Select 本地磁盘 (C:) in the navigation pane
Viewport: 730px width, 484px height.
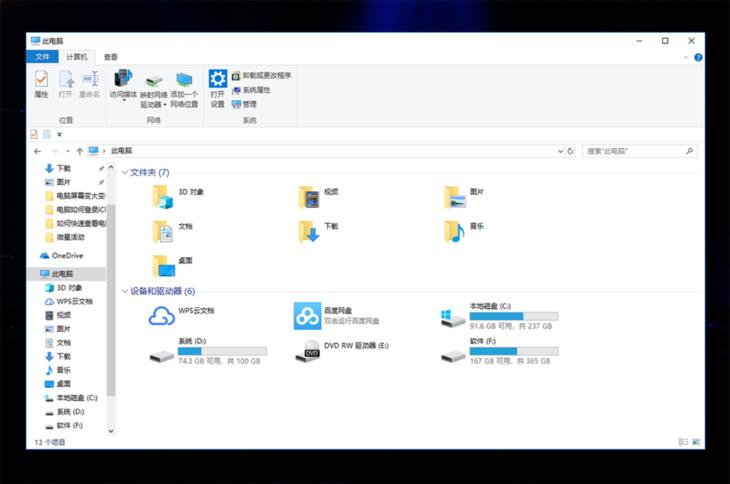(71, 398)
